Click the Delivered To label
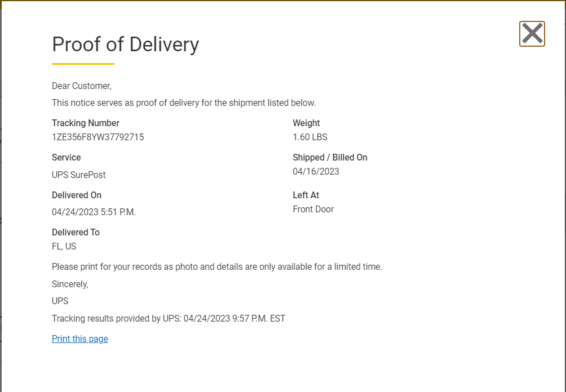This screenshot has width=566, height=392. [76, 232]
